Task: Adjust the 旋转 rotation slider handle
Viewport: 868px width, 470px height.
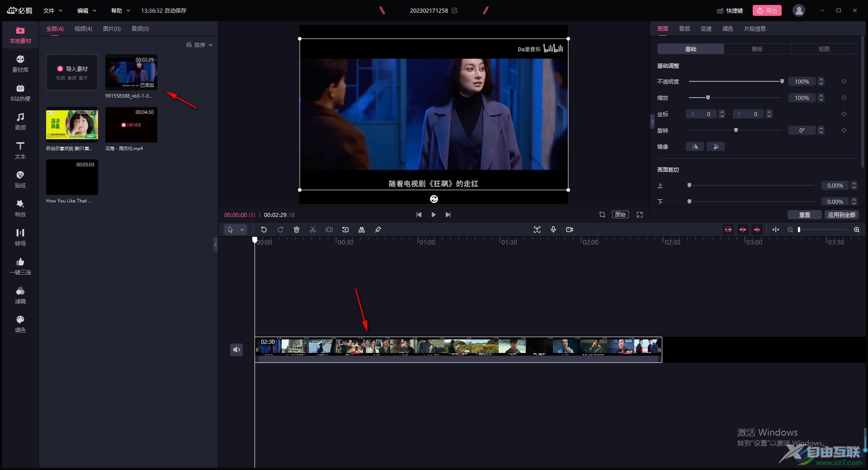Action: click(736, 130)
